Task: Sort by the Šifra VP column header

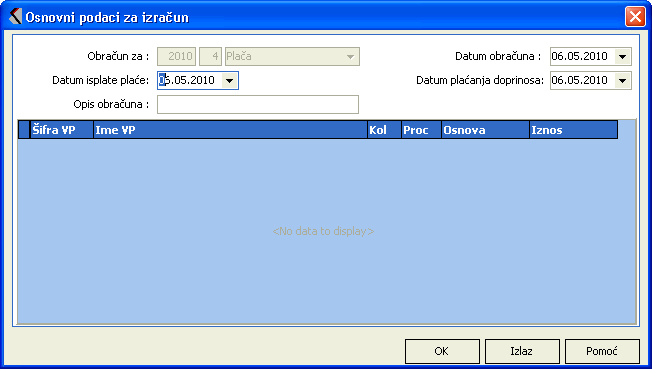Action: click(x=62, y=130)
